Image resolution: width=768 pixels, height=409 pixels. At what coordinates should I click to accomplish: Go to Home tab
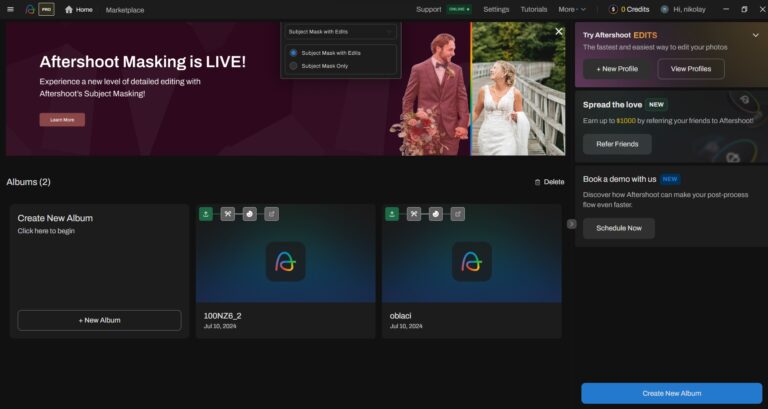tap(78, 9)
